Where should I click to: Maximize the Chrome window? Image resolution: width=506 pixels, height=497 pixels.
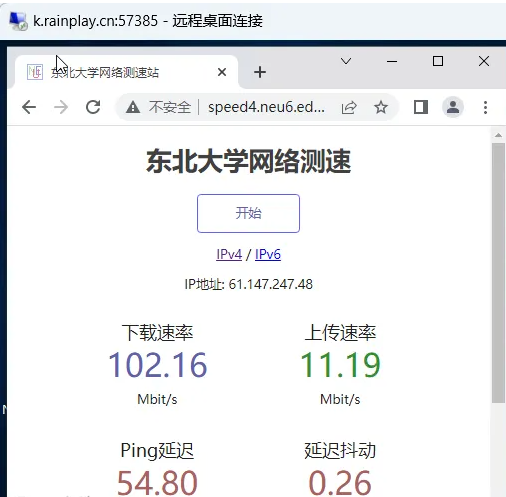(x=438, y=61)
